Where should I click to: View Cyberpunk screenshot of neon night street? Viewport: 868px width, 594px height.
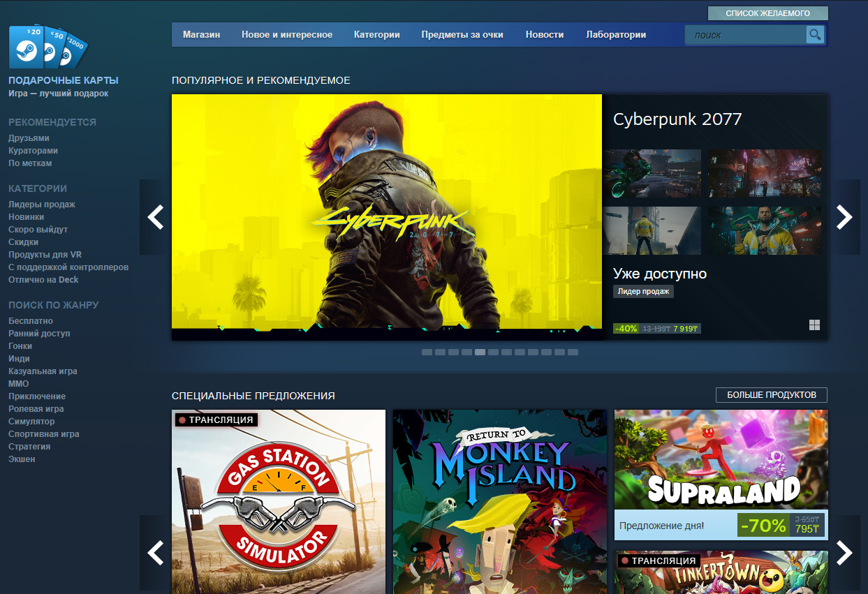[765, 173]
